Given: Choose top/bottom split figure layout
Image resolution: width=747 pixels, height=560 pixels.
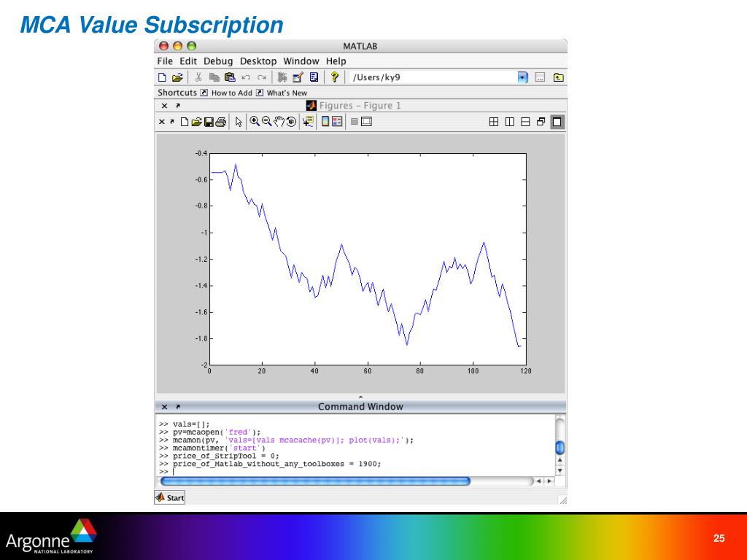Looking at the screenshot, I should pos(525,122).
